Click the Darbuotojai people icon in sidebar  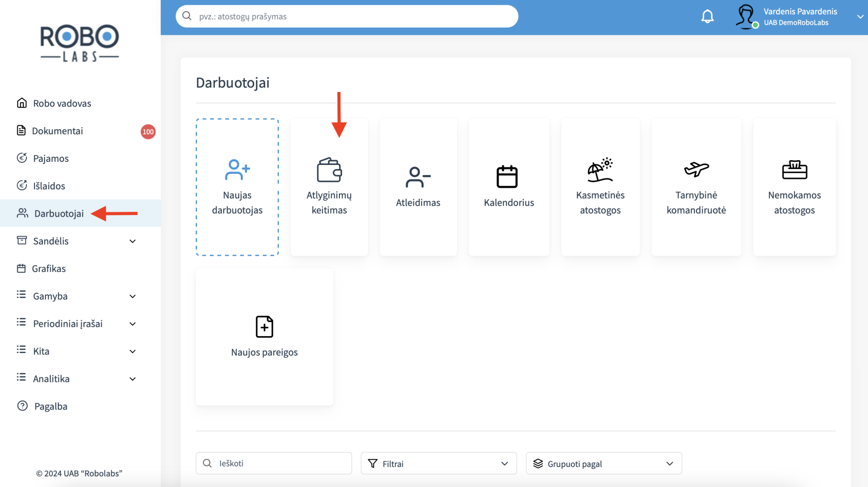[x=22, y=213]
